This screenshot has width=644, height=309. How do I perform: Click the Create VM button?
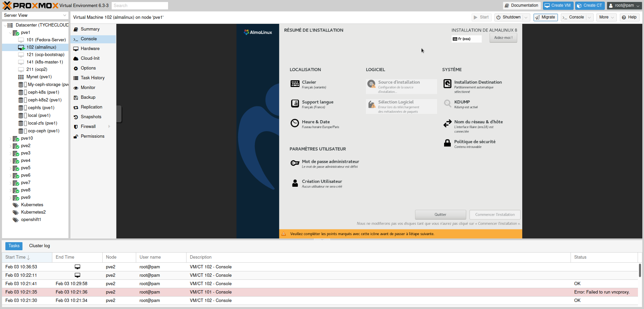(558, 5)
